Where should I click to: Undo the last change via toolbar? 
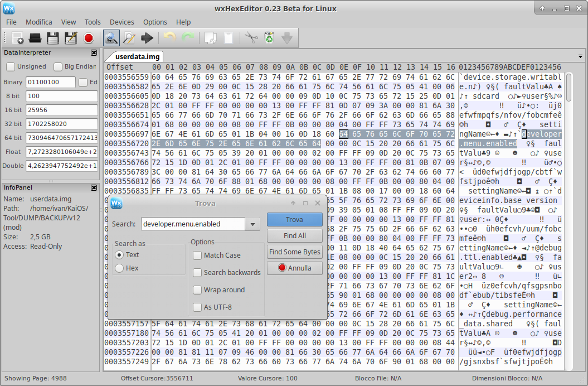point(170,38)
